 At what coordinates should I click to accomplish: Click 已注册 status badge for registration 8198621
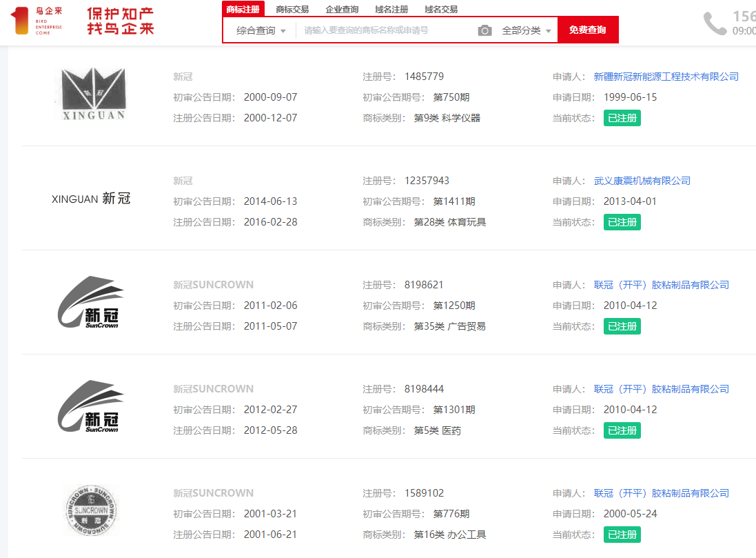pos(622,327)
